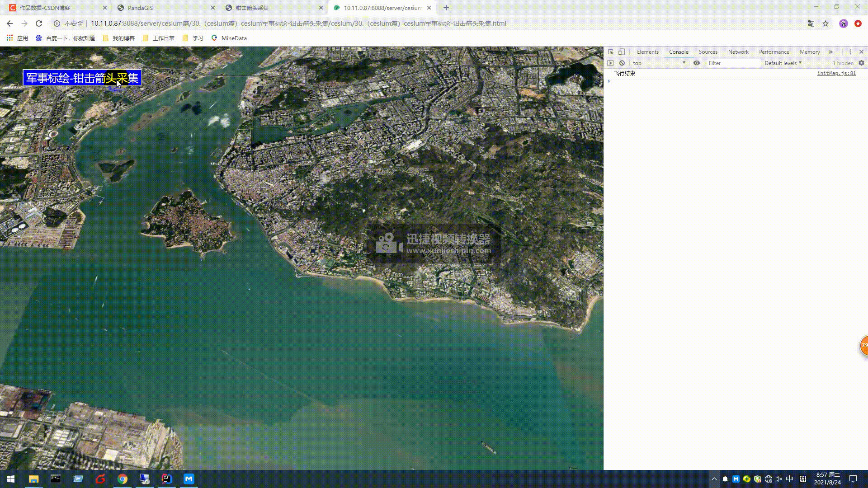Click the translate page icon in address bar
The image size is (868, 488).
coord(811,23)
